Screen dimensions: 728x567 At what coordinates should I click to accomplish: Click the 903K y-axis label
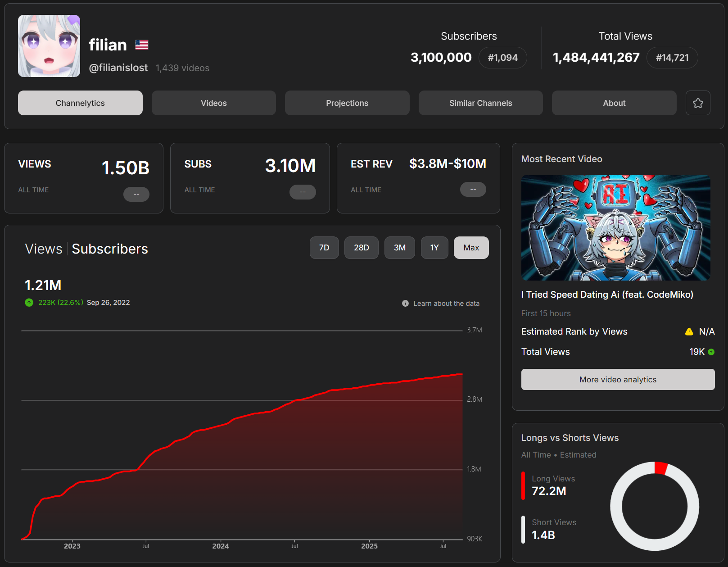coord(475,539)
